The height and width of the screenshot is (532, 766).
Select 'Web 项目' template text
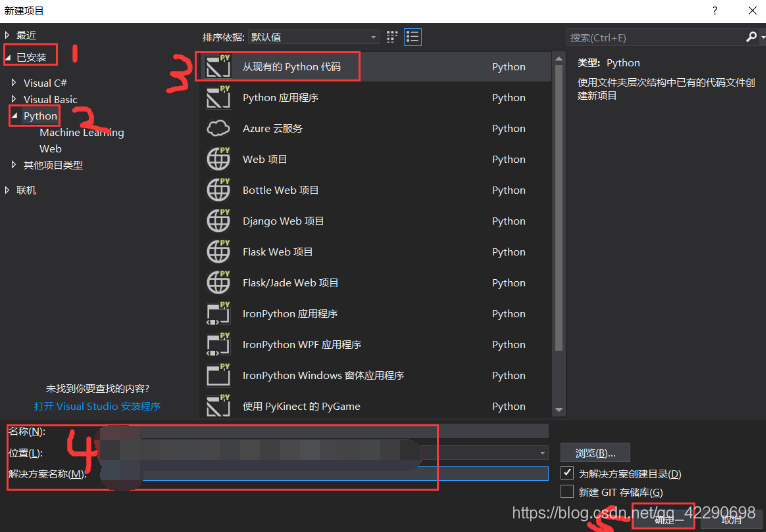[264, 159]
